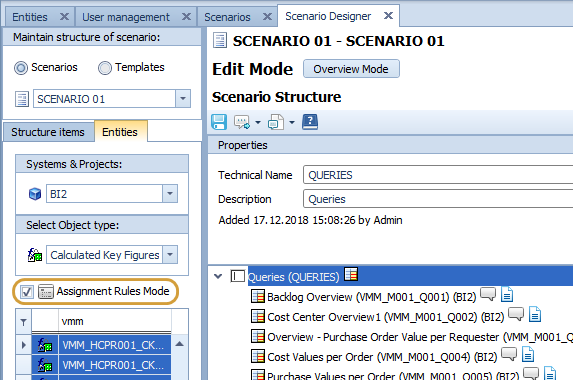Click the Technical Name field containing QUERIES

(438, 175)
